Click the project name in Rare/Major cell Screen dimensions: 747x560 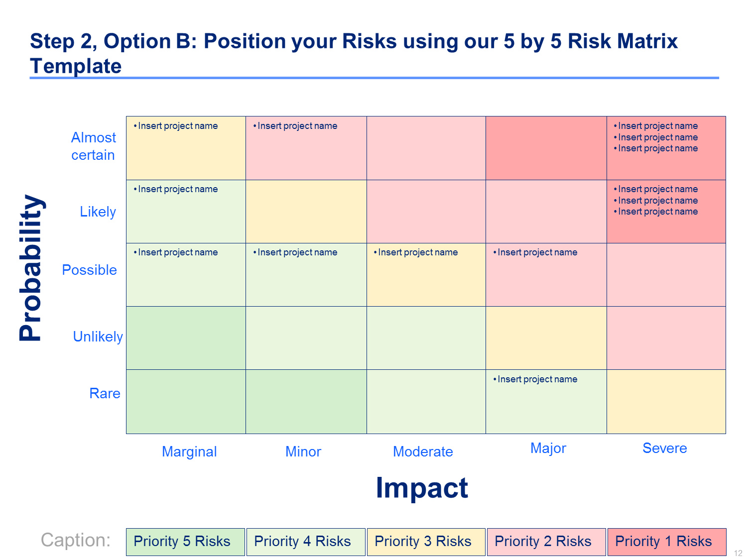click(537, 379)
